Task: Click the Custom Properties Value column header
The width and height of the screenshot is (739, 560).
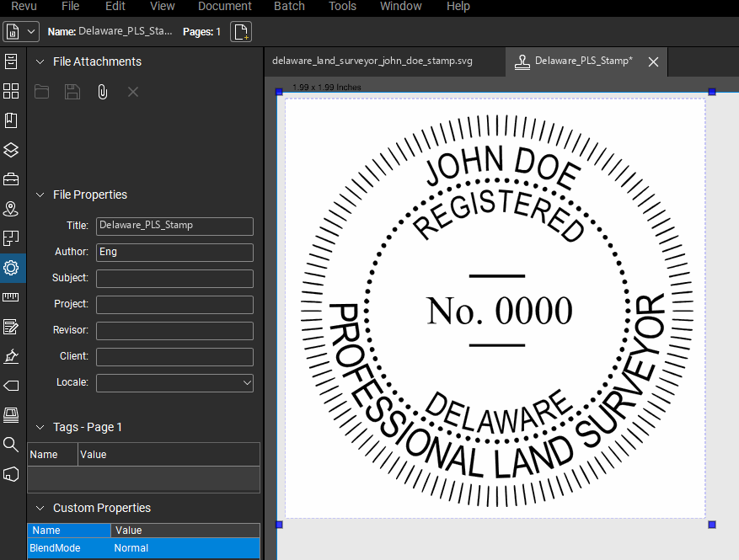Action: click(x=185, y=531)
